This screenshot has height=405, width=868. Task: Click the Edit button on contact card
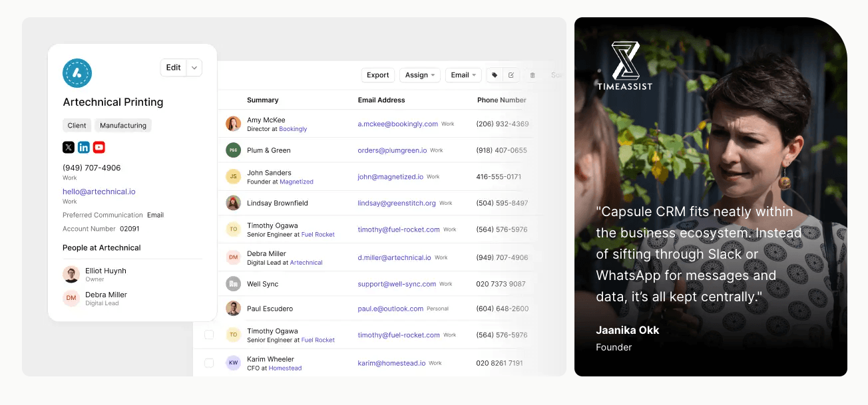(x=174, y=67)
